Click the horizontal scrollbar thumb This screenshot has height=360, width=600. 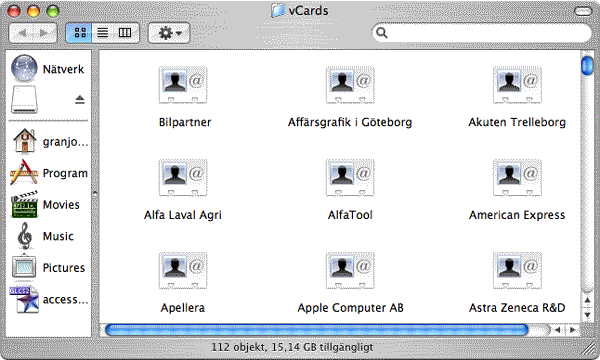click(317, 330)
